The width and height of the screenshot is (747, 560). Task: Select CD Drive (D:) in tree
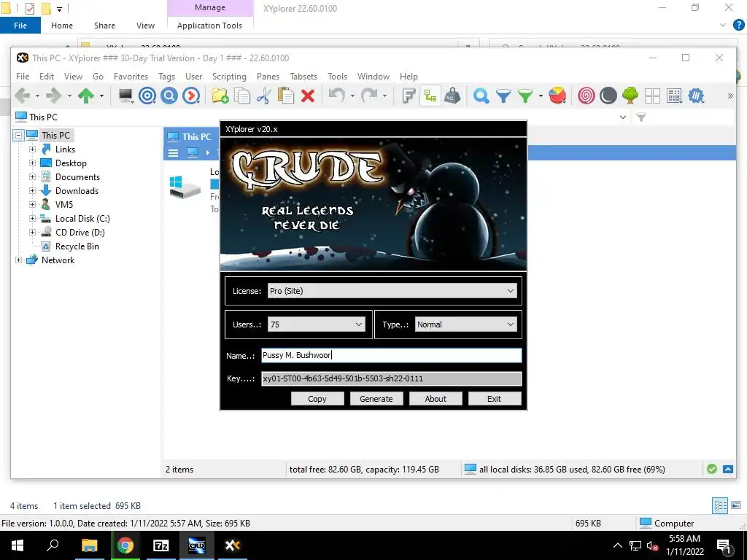coord(80,233)
